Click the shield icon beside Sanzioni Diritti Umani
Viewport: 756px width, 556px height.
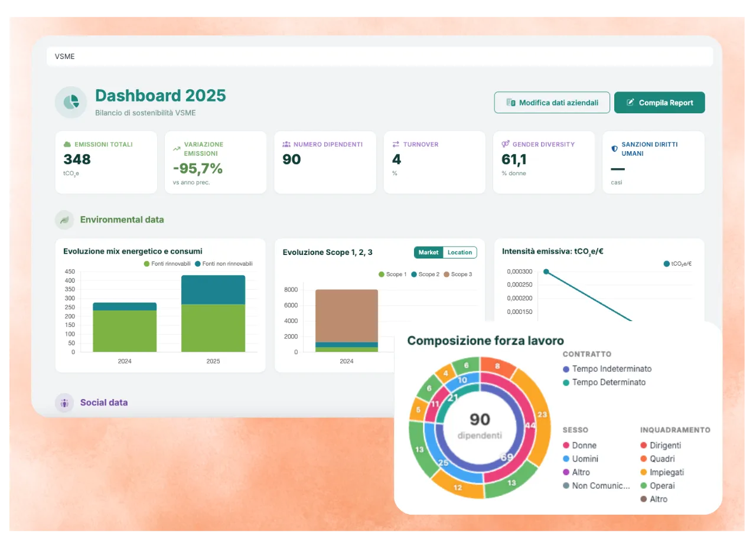pos(615,149)
